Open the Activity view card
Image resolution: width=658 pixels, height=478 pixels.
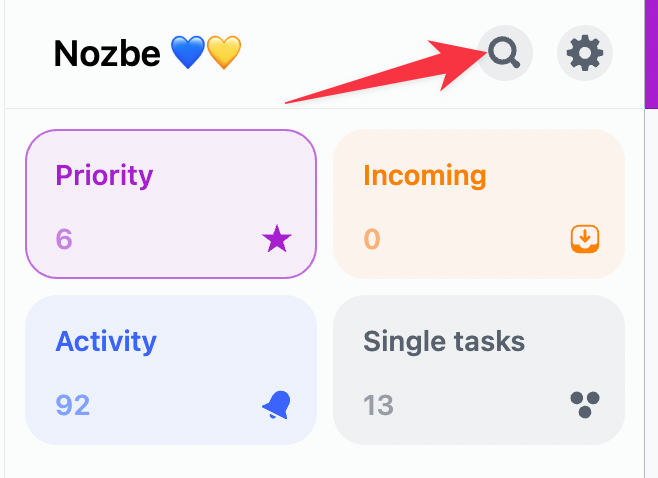(x=171, y=370)
